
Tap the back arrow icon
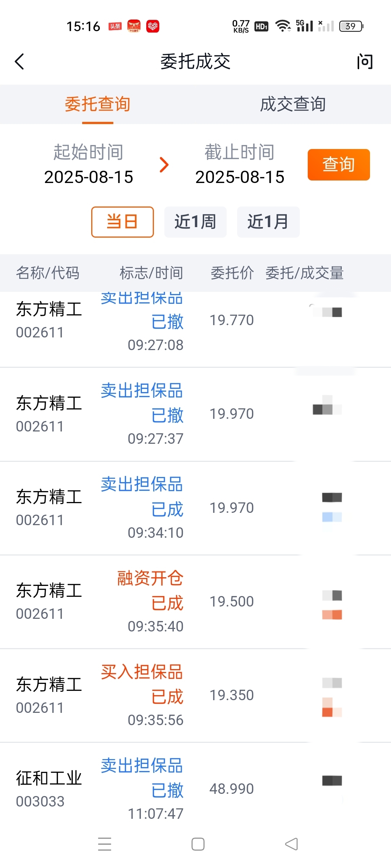point(20,61)
